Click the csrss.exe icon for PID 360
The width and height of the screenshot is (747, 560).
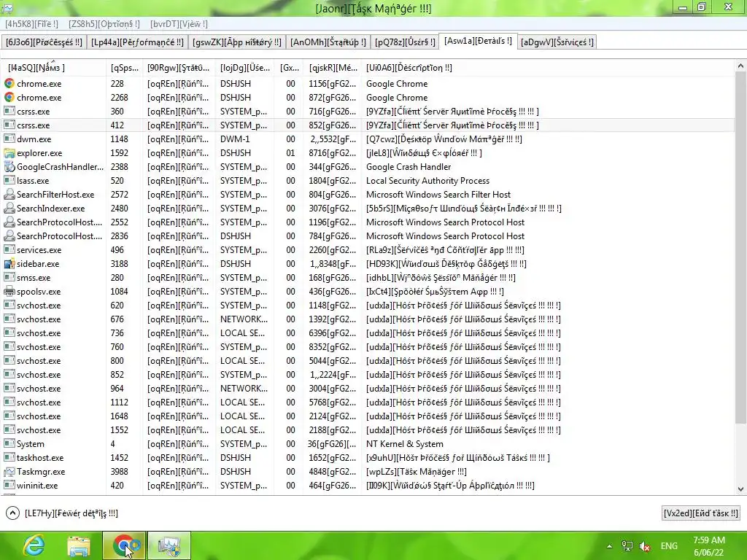(9, 111)
